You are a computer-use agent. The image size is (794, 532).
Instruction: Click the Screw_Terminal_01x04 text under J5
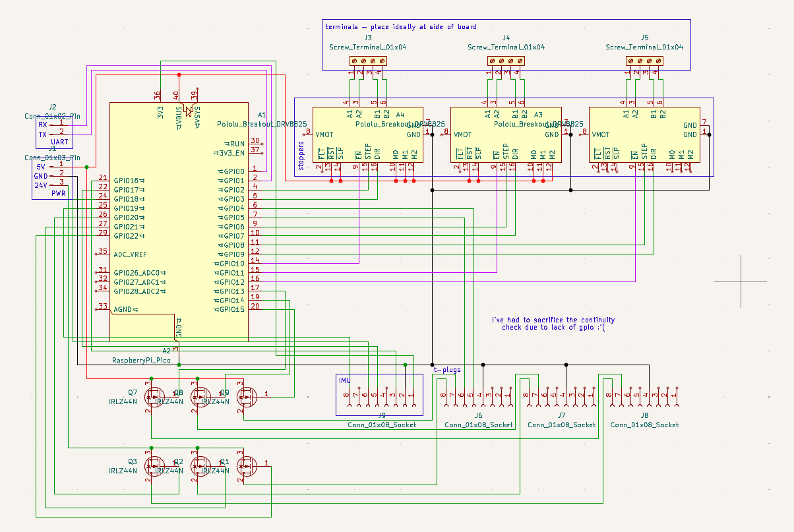pos(644,47)
